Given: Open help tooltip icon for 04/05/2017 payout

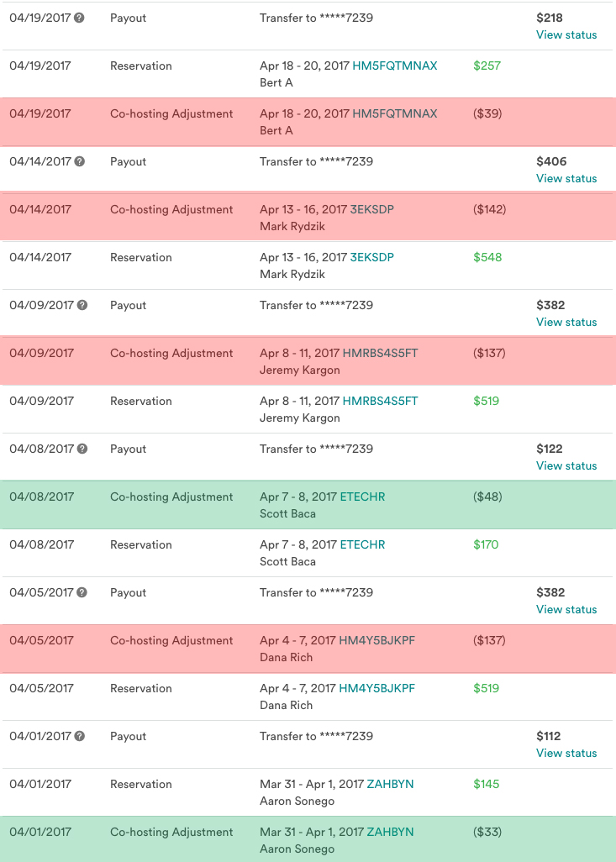Looking at the screenshot, I should [82, 592].
